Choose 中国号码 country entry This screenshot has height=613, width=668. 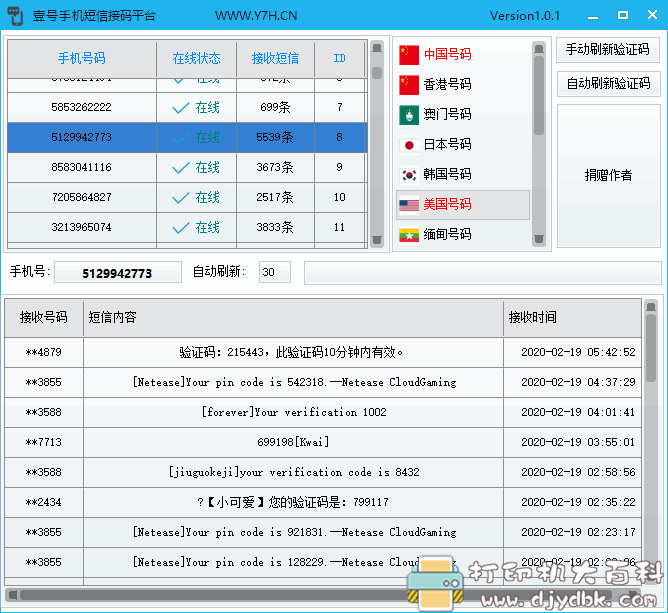[463, 55]
